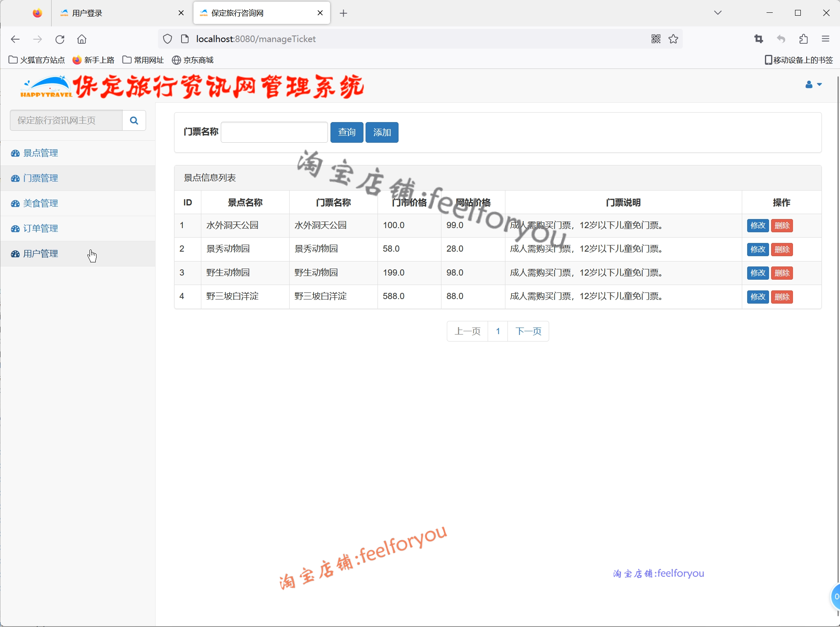840x627 pixels.
Task: Click 删除 for 景秀动物园 row
Action: pos(782,249)
